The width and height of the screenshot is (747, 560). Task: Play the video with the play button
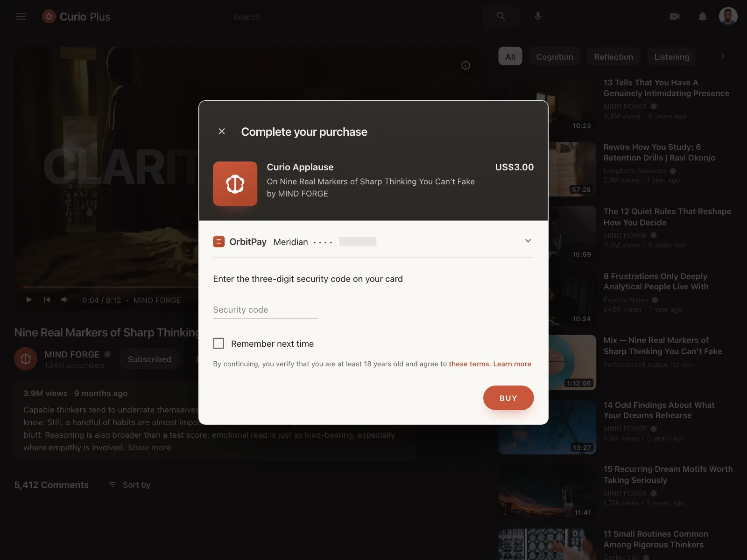coord(29,300)
